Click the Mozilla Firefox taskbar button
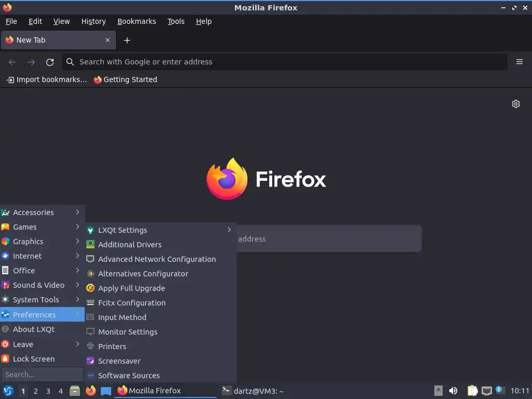The image size is (532, 399). pos(166,391)
